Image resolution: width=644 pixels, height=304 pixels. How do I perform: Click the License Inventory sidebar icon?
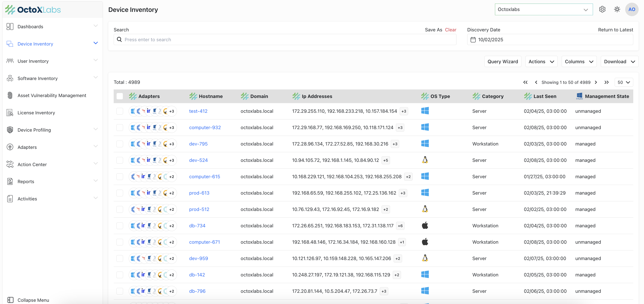coord(10,113)
